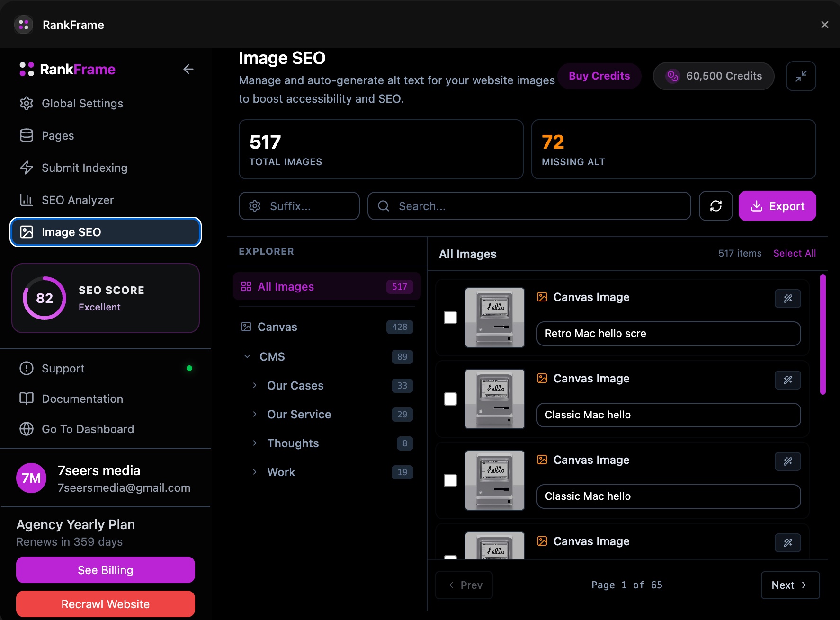This screenshot has width=840, height=620.
Task: Check the first Canvas Image checkbox
Action: (x=449, y=318)
